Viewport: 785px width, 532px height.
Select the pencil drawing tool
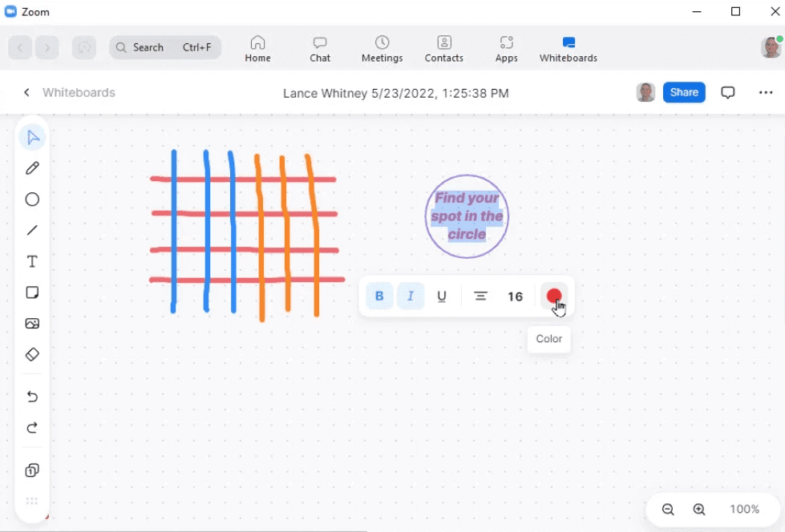(33, 168)
